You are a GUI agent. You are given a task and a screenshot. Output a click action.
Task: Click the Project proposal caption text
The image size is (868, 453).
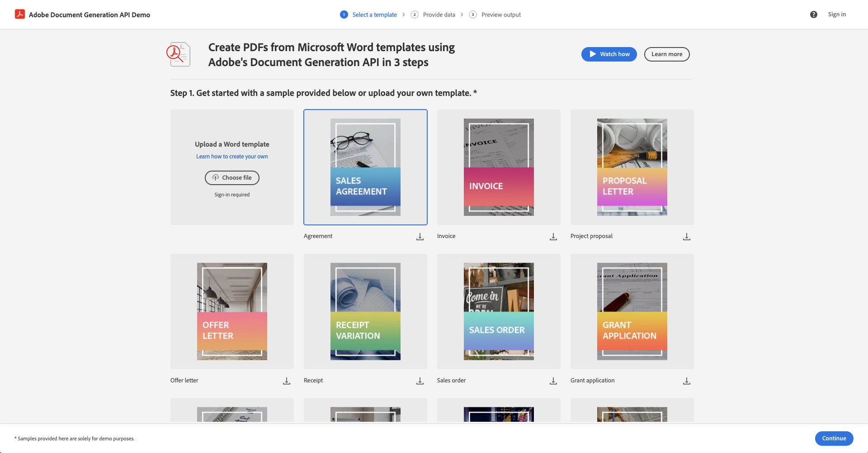click(591, 236)
